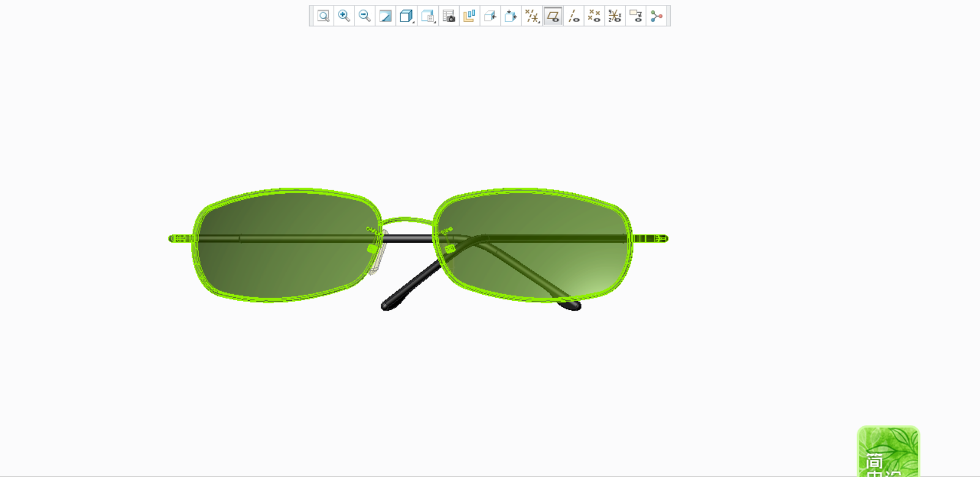
Task: Toggle the Plane Display button
Action: pyautogui.click(x=553, y=16)
